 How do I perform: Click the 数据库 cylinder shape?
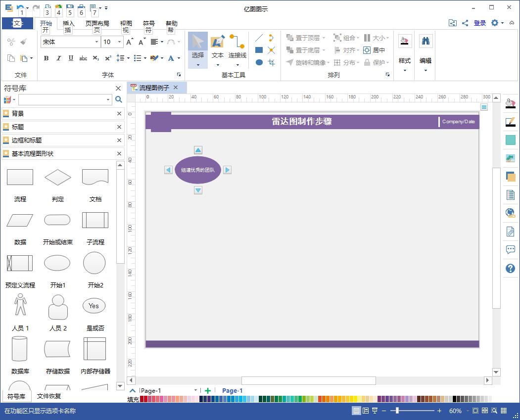20,349
